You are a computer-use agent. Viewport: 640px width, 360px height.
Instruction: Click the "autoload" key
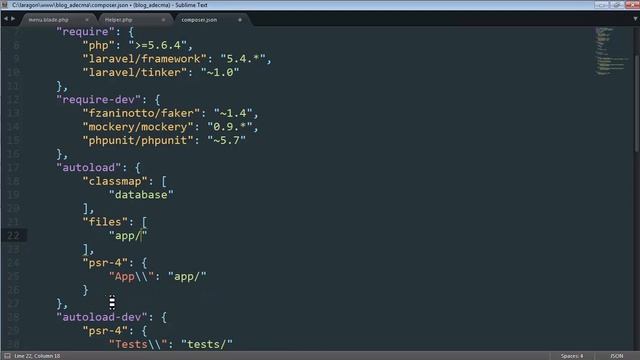point(89,168)
